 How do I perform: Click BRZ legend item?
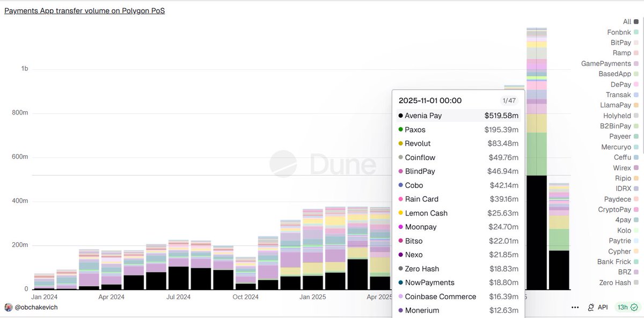(628, 272)
